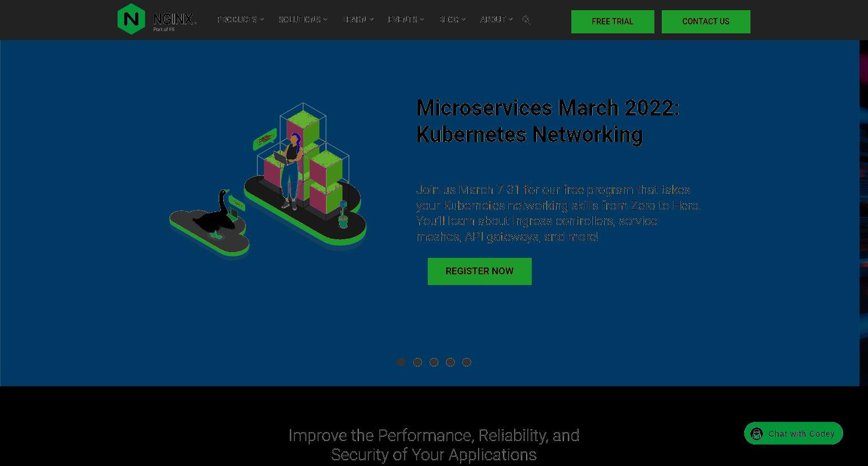Click the Microservices March 2022 heading

click(548, 121)
